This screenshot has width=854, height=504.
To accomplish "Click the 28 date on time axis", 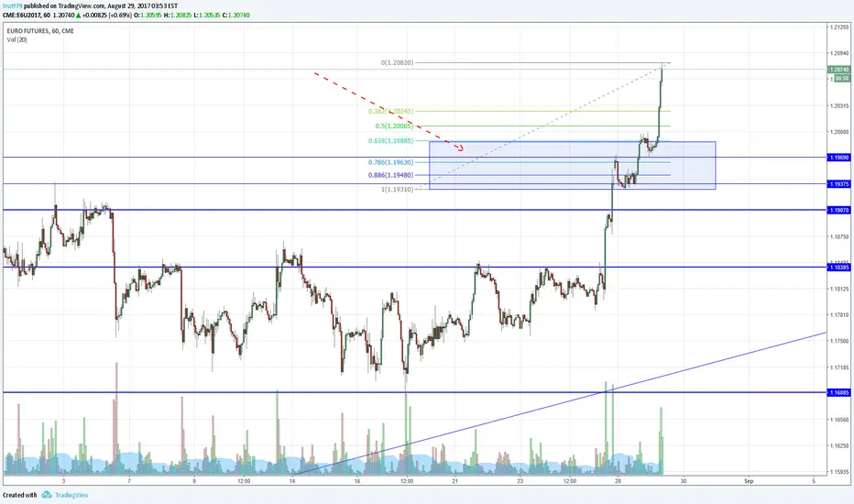I will [x=619, y=481].
